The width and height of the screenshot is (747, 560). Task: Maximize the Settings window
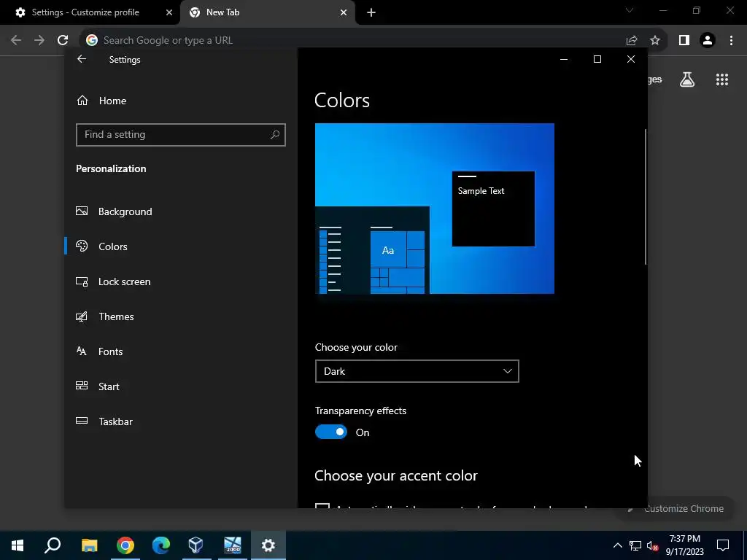(597, 59)
